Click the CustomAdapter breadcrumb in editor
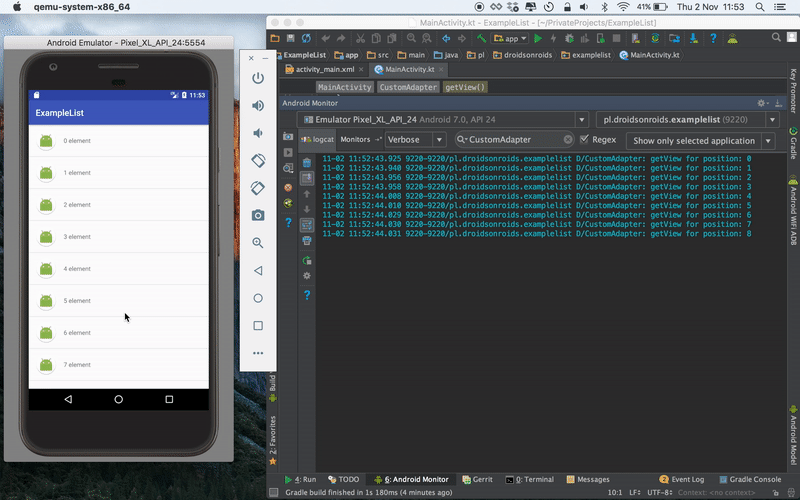 [408, 87]
